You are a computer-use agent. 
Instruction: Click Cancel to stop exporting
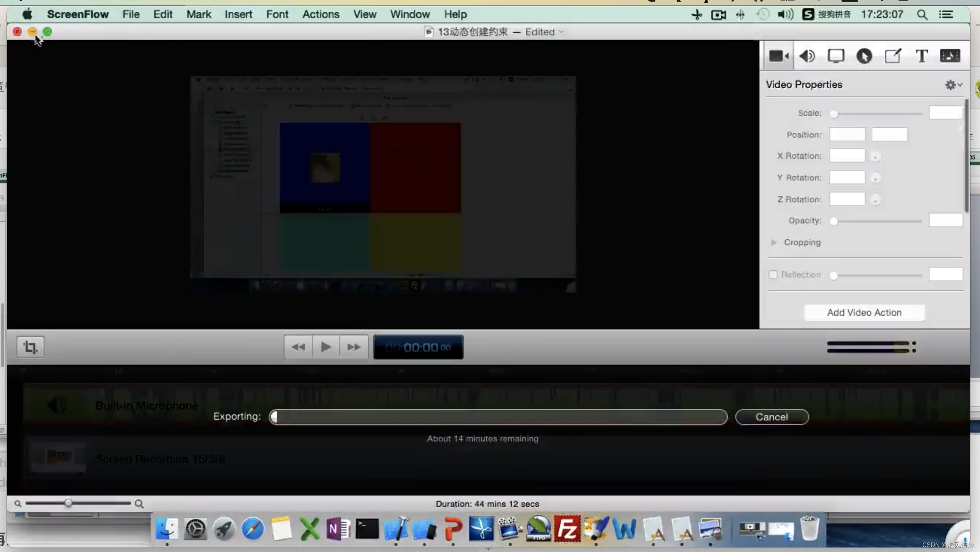(772, 416)
